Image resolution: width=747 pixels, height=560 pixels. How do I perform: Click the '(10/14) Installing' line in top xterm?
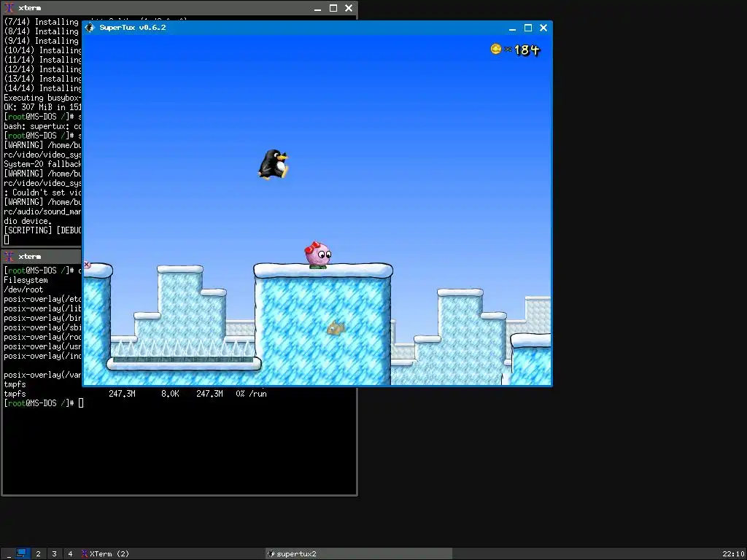point(43,50)
